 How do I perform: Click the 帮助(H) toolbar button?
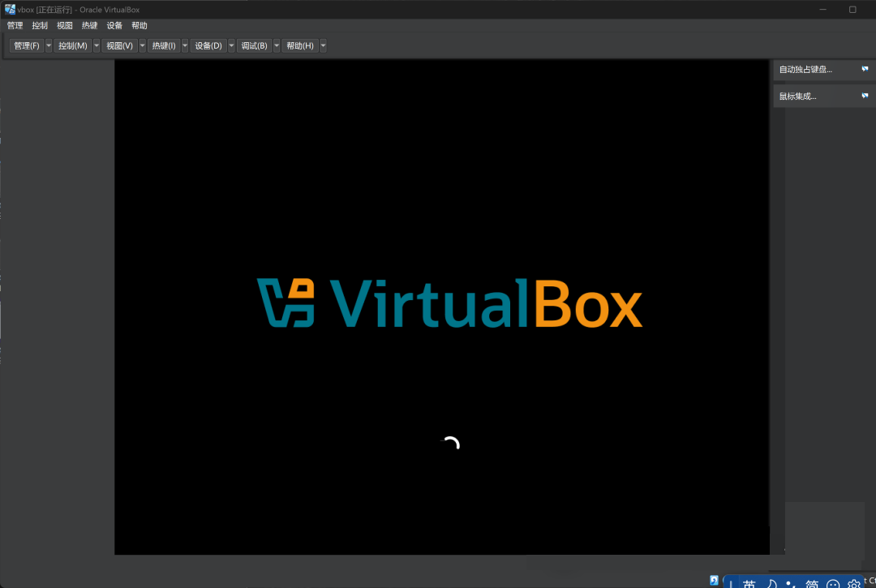(x=300, y=45)
